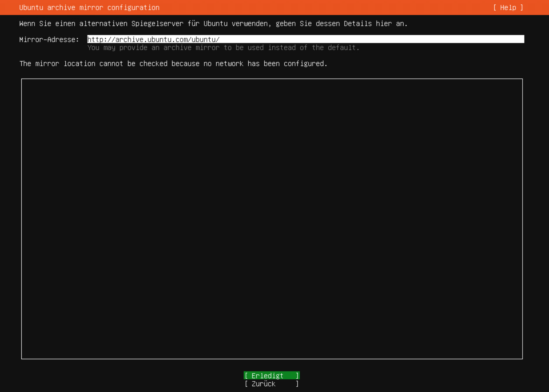Click the gray archive mirror hint text
Screen dimensions: 549x392
coord(223,48)
